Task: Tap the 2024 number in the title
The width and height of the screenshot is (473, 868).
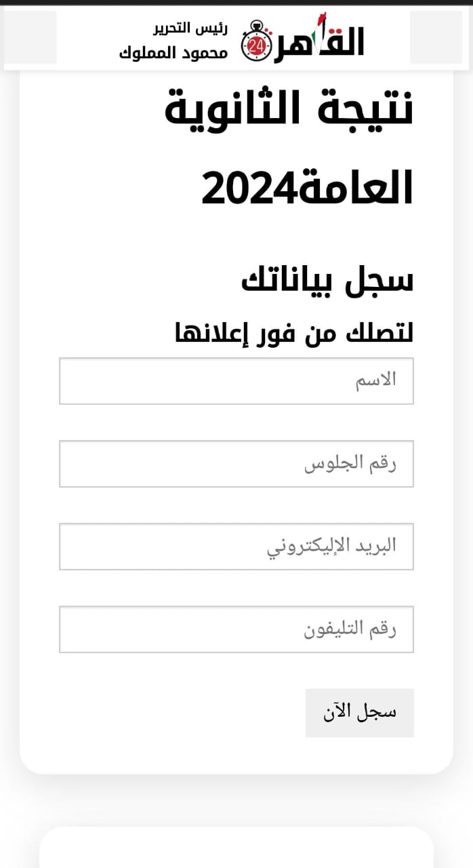Action: tap(248, 188)
